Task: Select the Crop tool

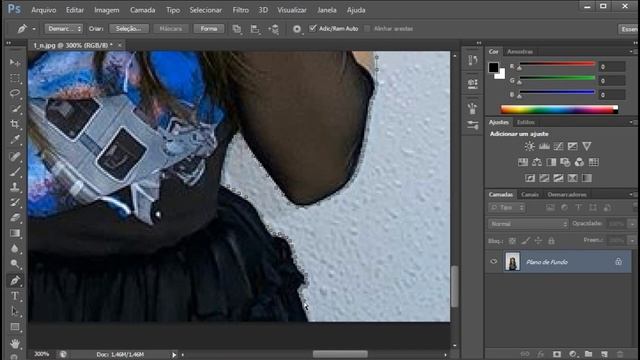Action: click(x=15, y=124)
